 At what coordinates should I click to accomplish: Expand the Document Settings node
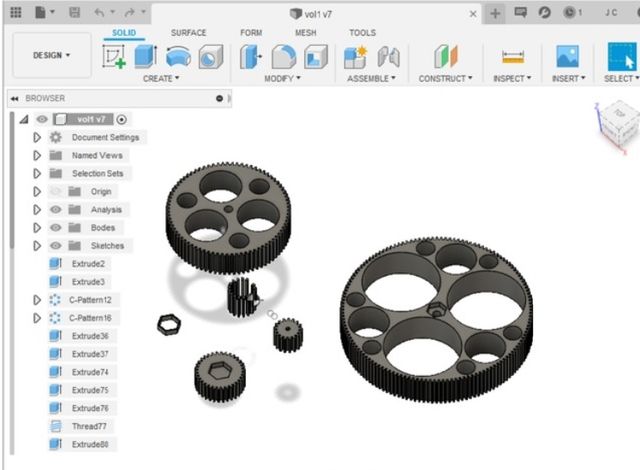tap(37, 137)
